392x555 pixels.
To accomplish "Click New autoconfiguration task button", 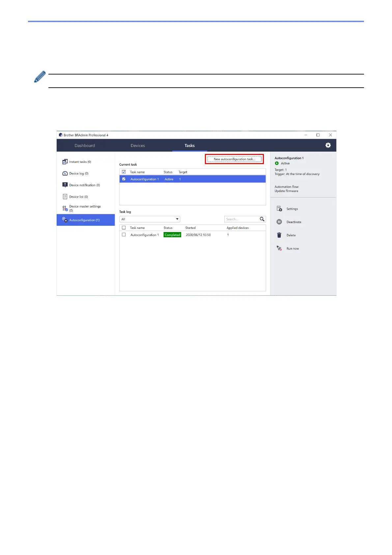I will pyautogui.click(x=234, y=159).
